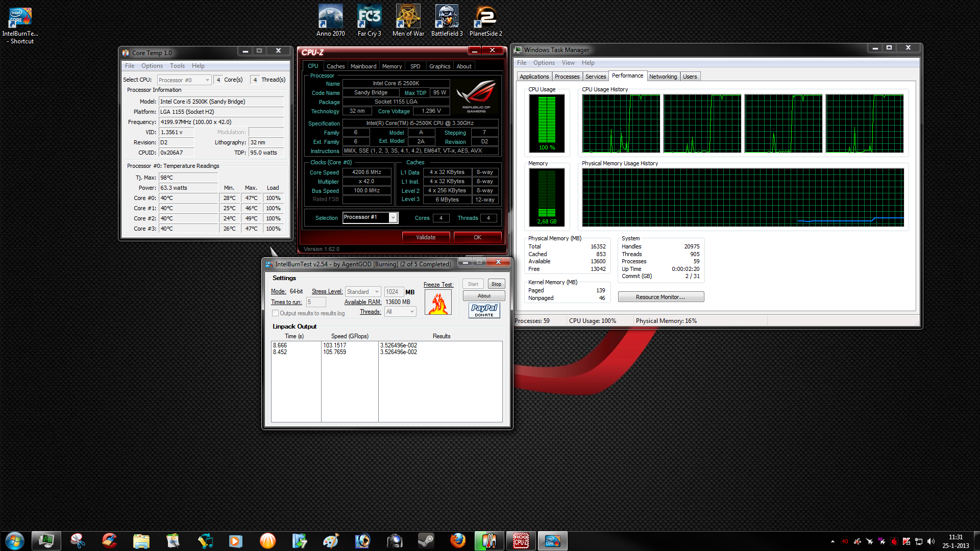980x551 pixels.
Task: Switch to Core Temp taskbar button
Action: pyautogui.click(x=489, y=541)
